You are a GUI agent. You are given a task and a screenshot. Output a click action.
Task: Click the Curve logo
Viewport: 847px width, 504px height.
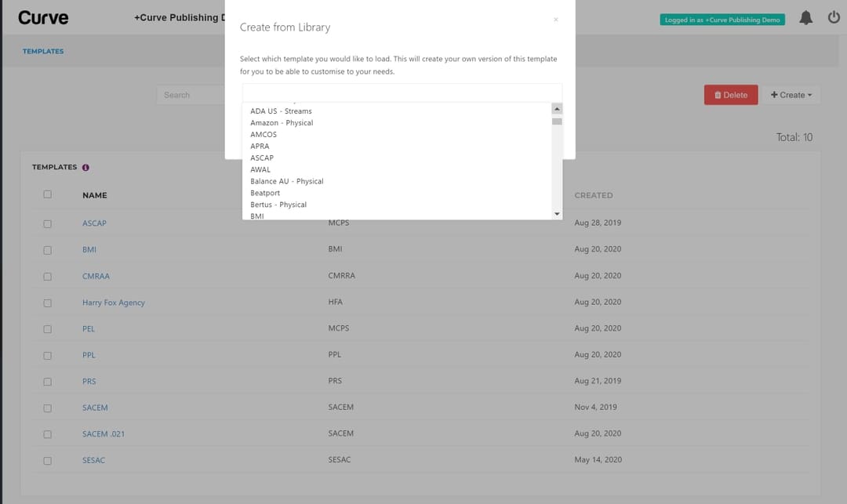click(42, 17)
